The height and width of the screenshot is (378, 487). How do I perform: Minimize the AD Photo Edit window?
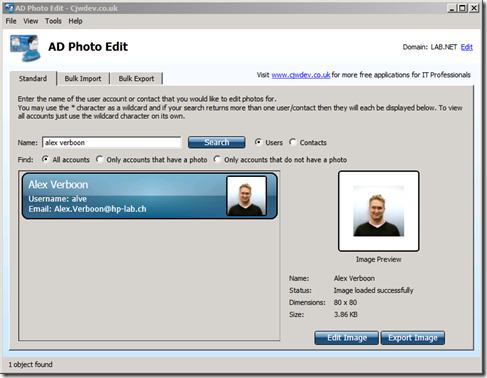click(452, 8)
